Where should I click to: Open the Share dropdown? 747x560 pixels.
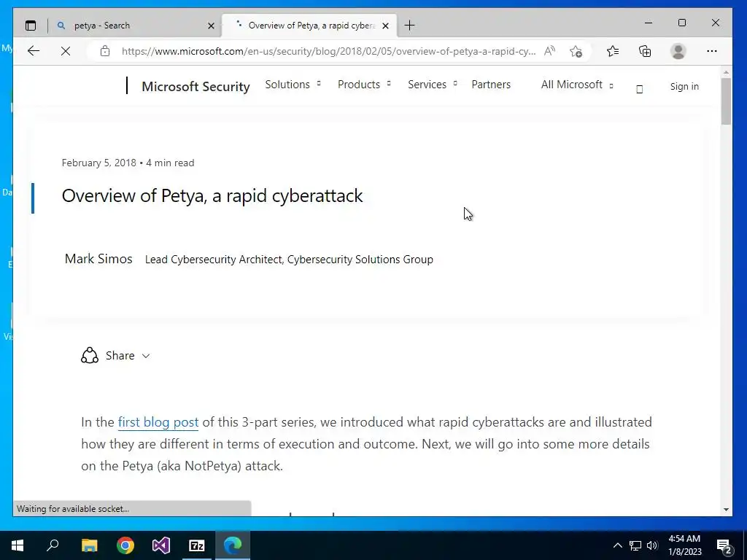(117, 356)
